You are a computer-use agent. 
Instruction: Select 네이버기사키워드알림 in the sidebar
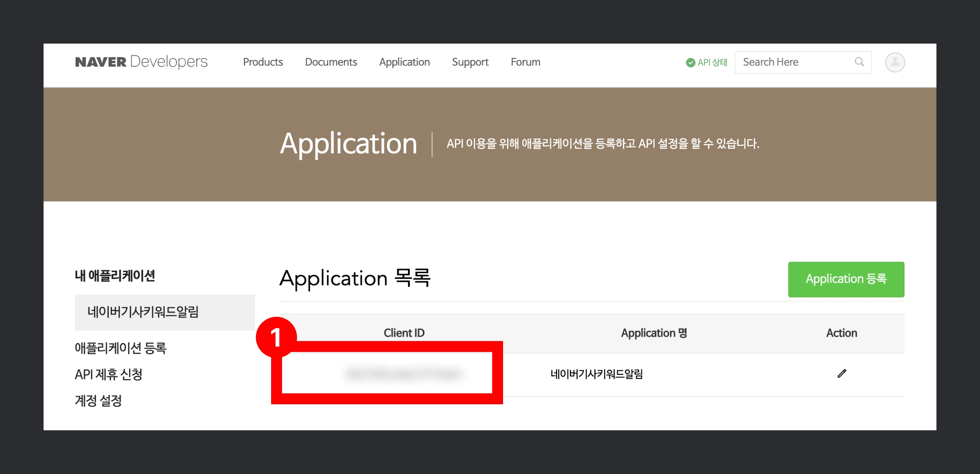point(143,312)
